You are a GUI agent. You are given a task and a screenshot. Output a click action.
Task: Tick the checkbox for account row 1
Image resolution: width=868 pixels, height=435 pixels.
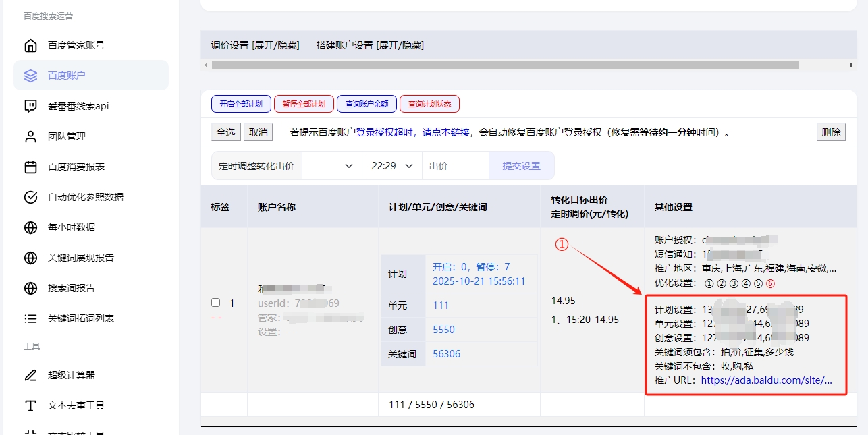pos(216,303)
